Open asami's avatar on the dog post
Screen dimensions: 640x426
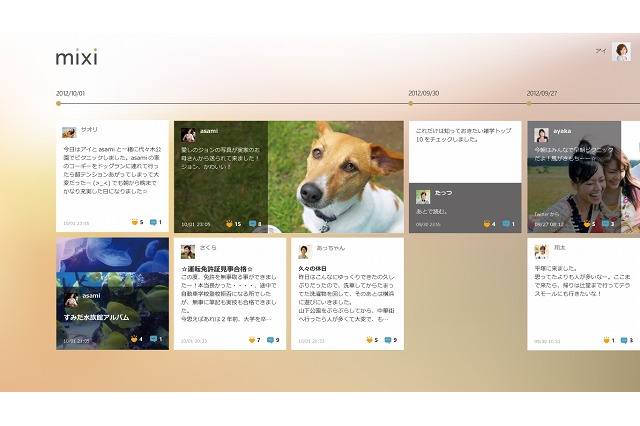tap(188, 135)
